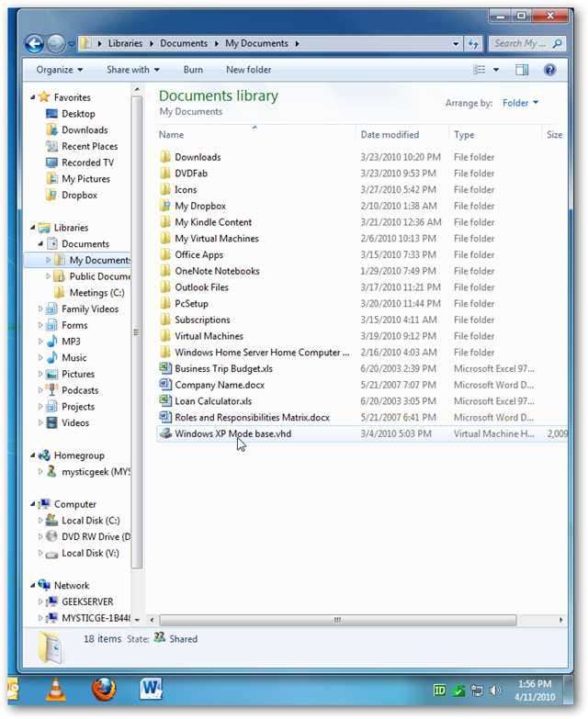This screenshot has height=719, width=588.
Task: Click the horizontal scrollbar of file list
Action: (x=337, y=620)
